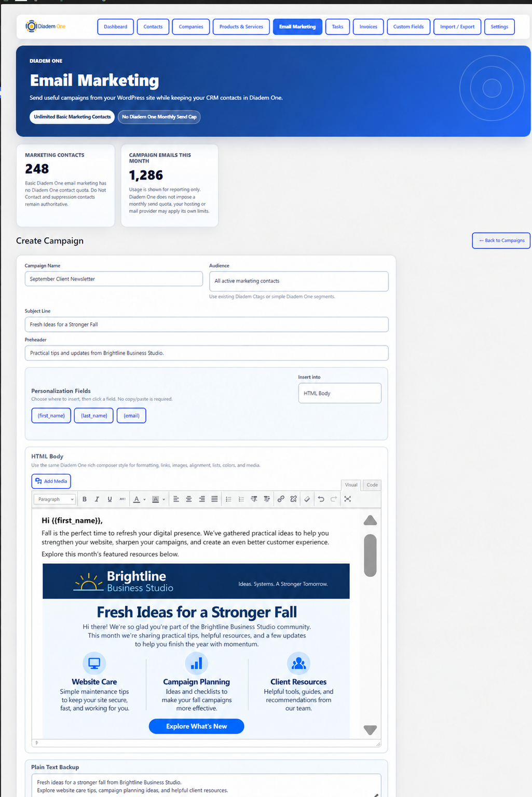Toggle fullscreen editor mode icon
The image size is (532, 797).
pos(348,499)
